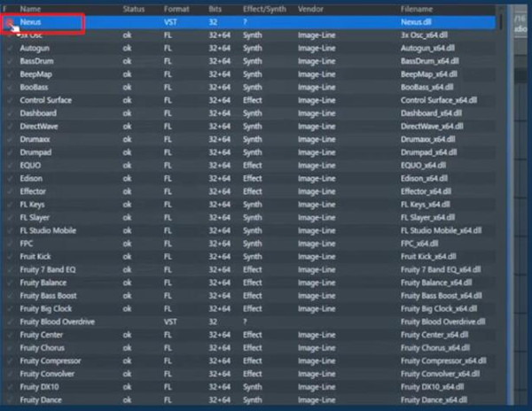
Task: Toggle favorite checkmark for Edison
Action: pyautogui.click(x=10, y=178)
